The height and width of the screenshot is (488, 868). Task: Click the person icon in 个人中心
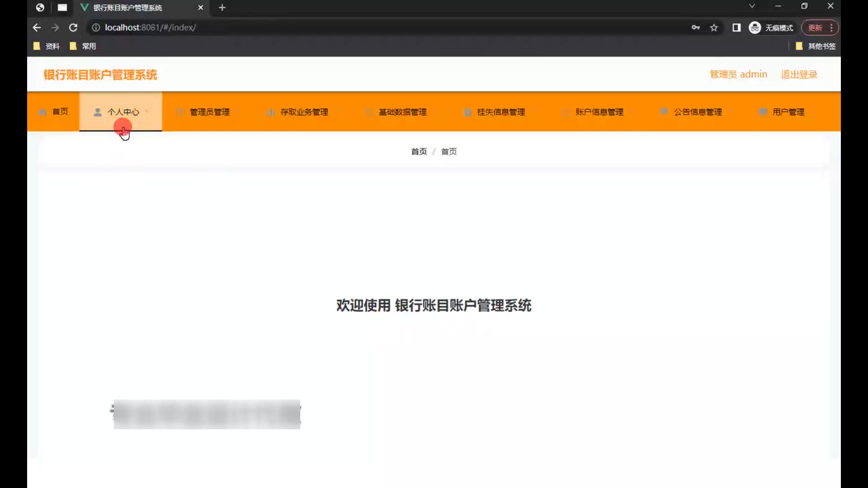(97, 112)
